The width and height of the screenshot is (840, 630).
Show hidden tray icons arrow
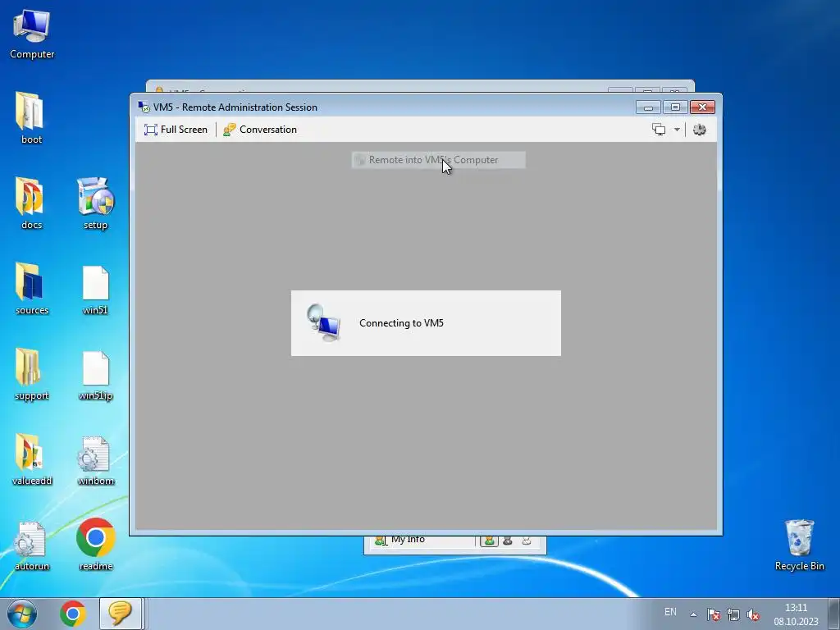[693, 614]
